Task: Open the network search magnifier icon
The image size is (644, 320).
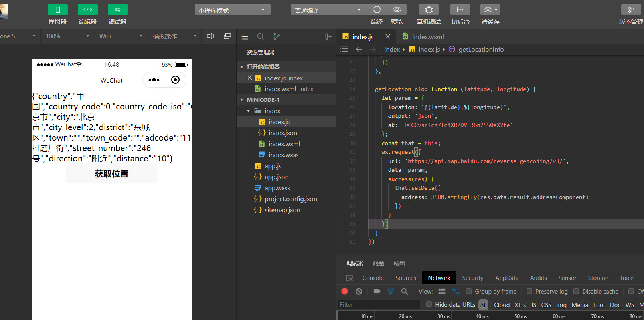Action: [x=405, y=291]
